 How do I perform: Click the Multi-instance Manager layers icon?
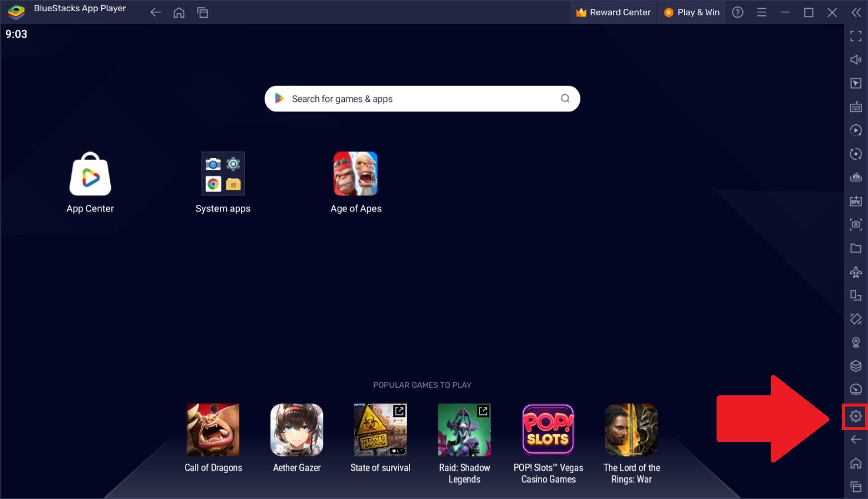(856, 366)
